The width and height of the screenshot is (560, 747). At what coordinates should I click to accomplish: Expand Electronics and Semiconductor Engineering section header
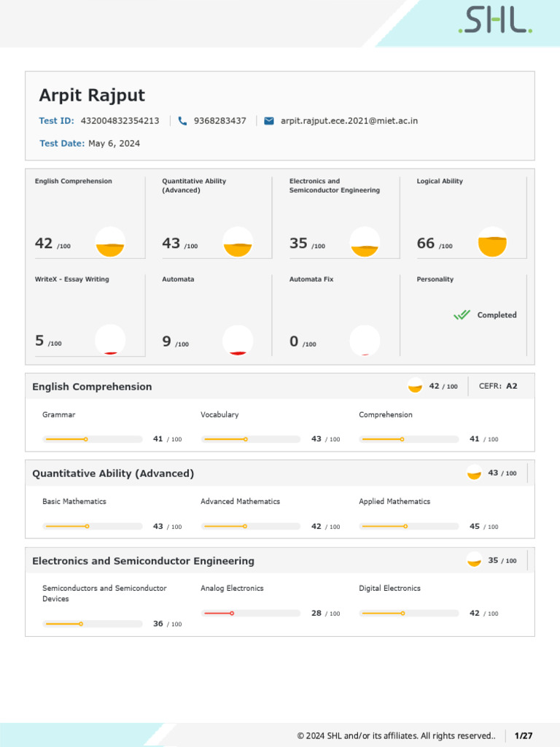pos(143,561)
